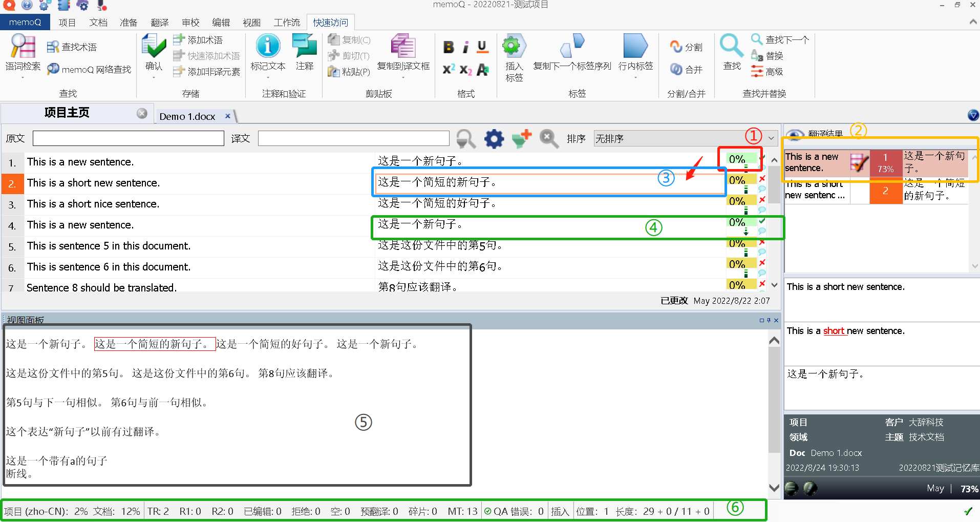The height and width of the screenshot is (522, 980).
Task: Launch memoQ 网络查找 web search
Action: tap(53, 69)
